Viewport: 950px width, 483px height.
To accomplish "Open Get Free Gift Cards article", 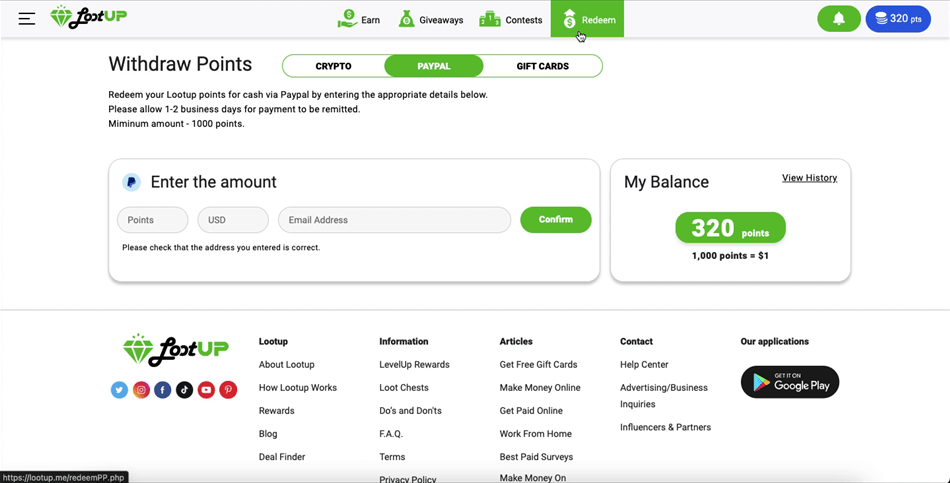I will tap(539, 364).
